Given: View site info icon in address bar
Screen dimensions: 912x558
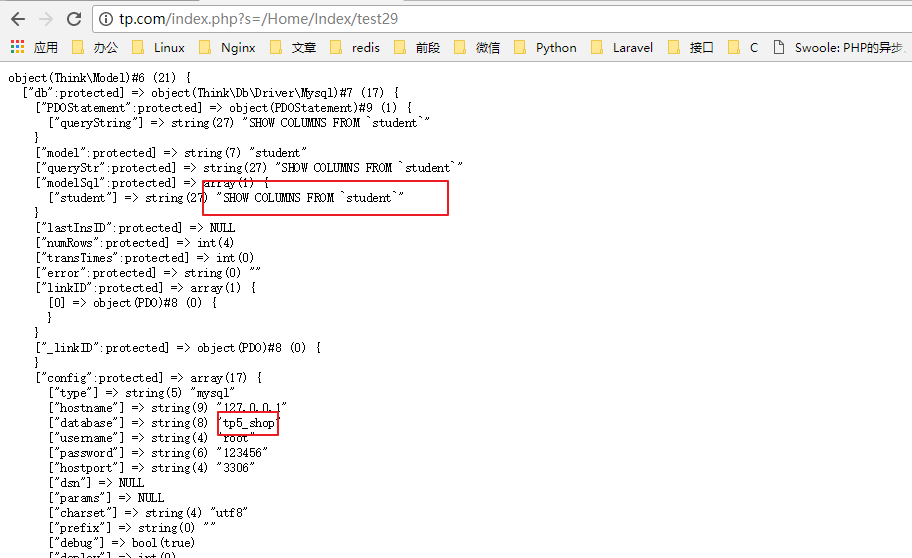Looking at the screenshot, I should (107, 19).
